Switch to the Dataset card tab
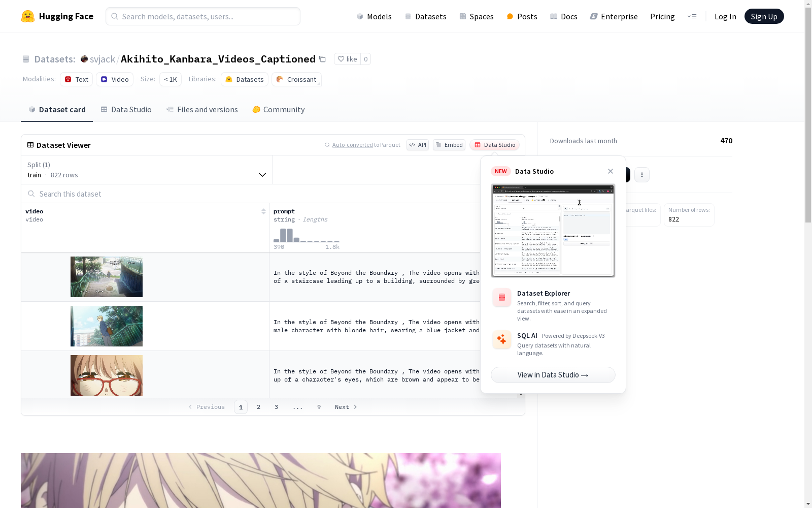The height and width of the screenshot is (508, 812). (x=57, y=110)
